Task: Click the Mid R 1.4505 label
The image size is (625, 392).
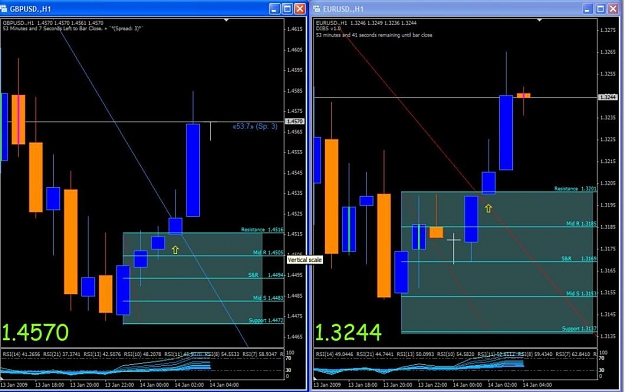Action: click(x=268, y=252)
